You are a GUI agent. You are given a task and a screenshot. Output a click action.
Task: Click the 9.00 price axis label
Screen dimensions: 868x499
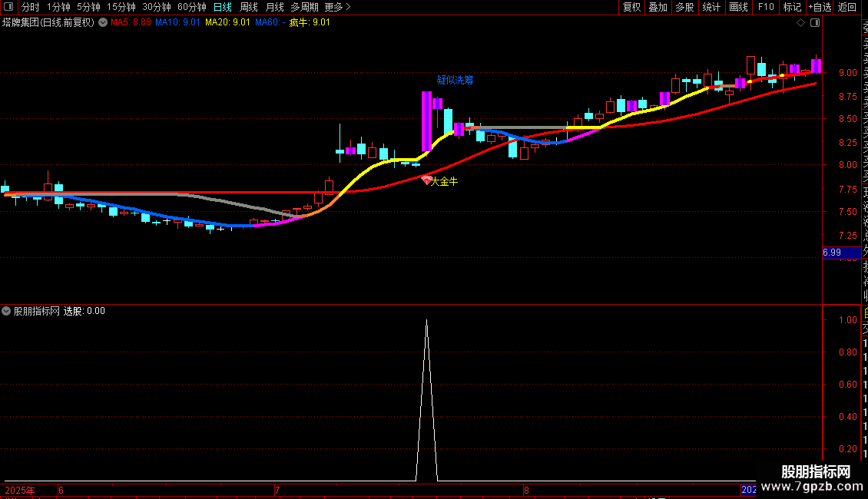point(847,72)
